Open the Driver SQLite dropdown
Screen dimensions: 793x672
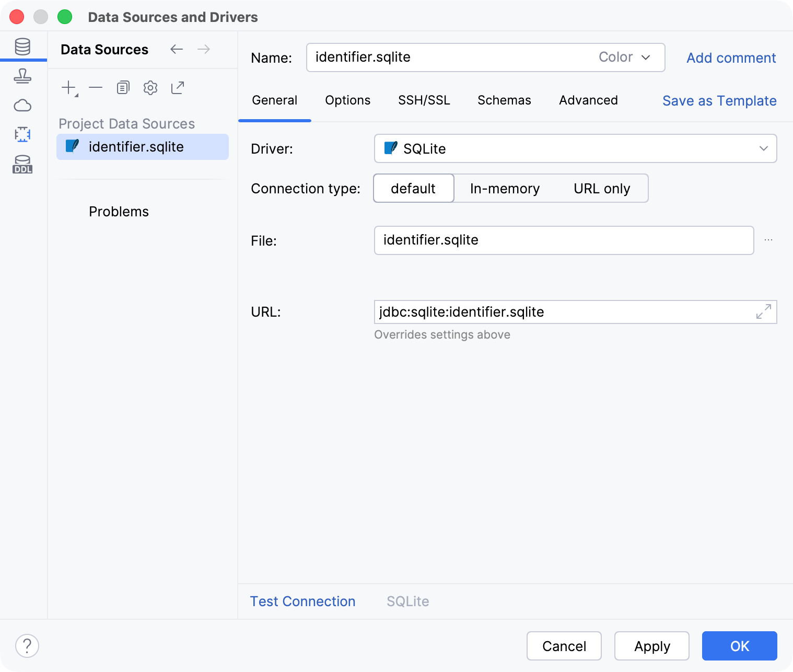(575, 148)
